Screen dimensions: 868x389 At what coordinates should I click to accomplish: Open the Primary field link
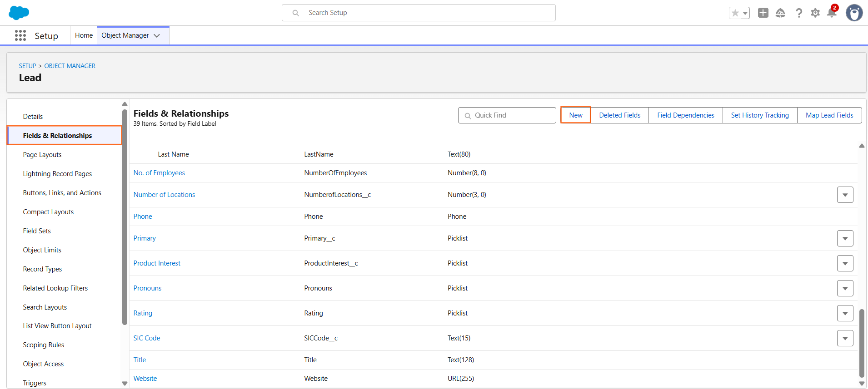pyautogui.click(x=145, y=238)
